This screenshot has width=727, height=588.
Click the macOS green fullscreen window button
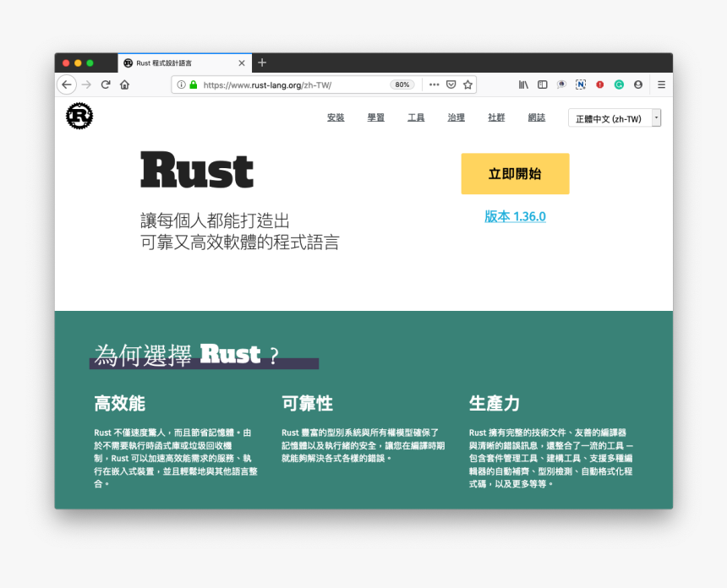pyautogui.click(x=90, y=63)
